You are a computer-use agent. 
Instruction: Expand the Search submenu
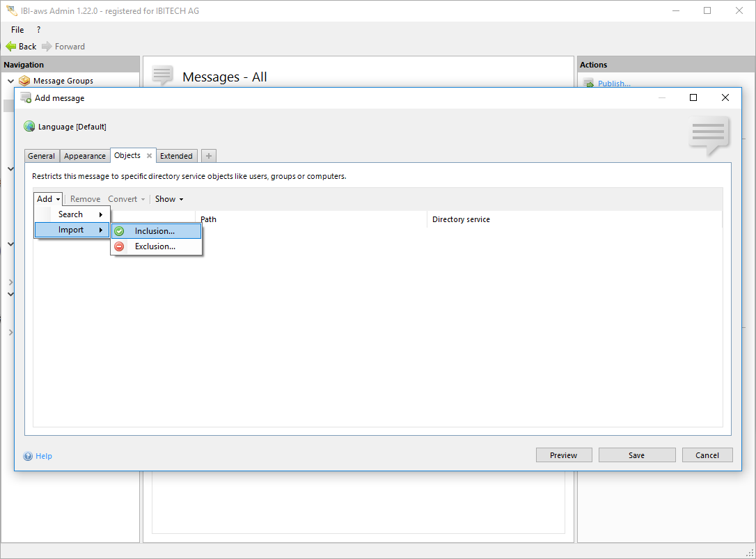(x=80, y=214)
